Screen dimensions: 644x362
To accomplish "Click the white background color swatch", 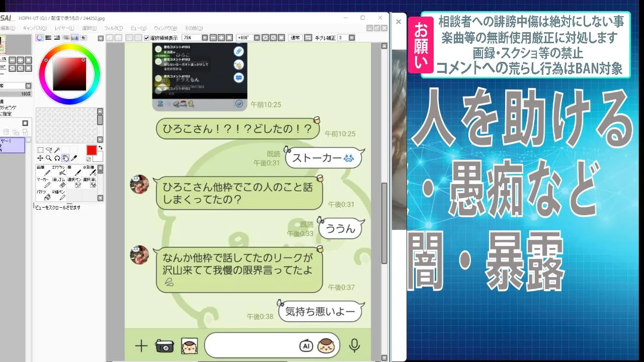I will coord(98,156).
